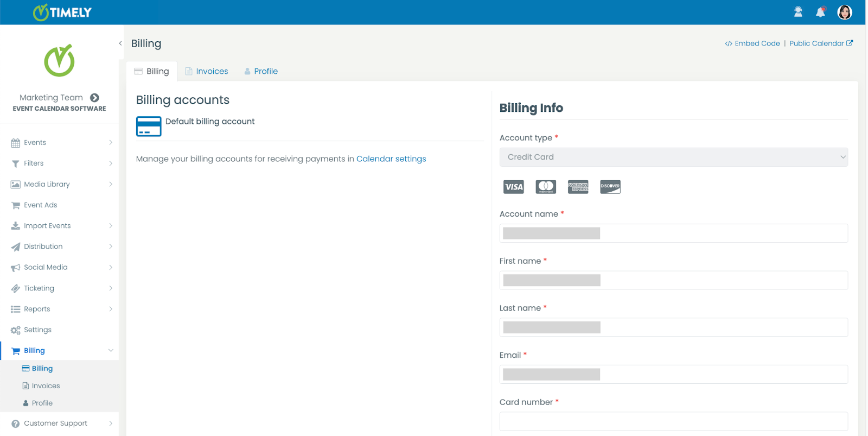Image resolution: width=868 pixels, height=436 pixels.
Task: Click into the Card number field
Action: click(x=673, y=421)
